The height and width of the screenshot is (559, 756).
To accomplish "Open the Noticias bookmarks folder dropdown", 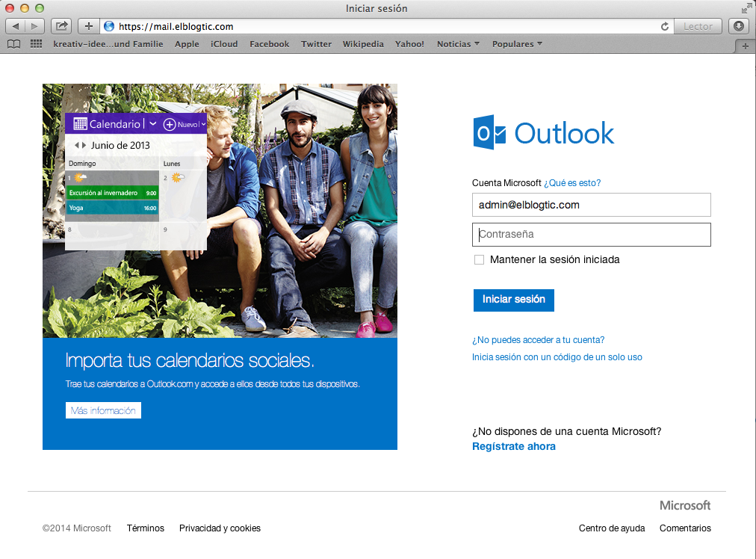I will [458, 44].
